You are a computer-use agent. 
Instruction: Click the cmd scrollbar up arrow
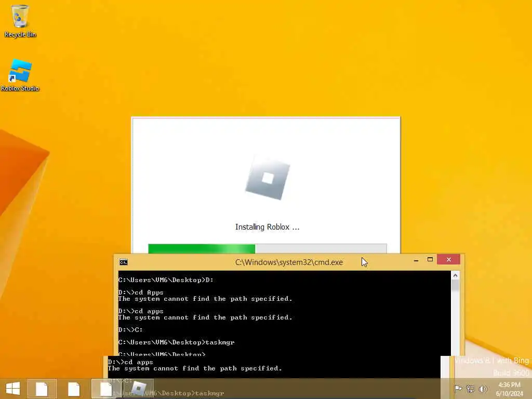click(455, 275)
